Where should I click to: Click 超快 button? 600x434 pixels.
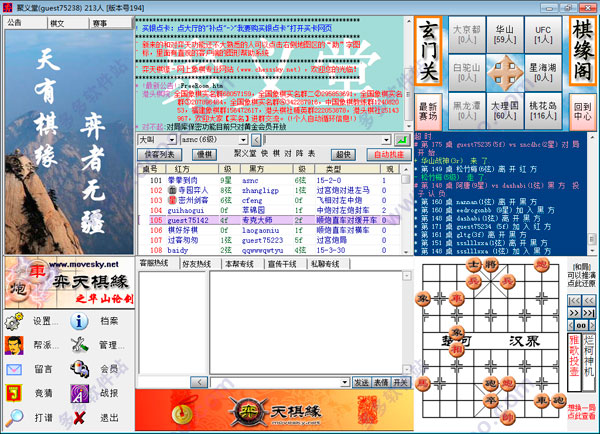pos(343,154)
